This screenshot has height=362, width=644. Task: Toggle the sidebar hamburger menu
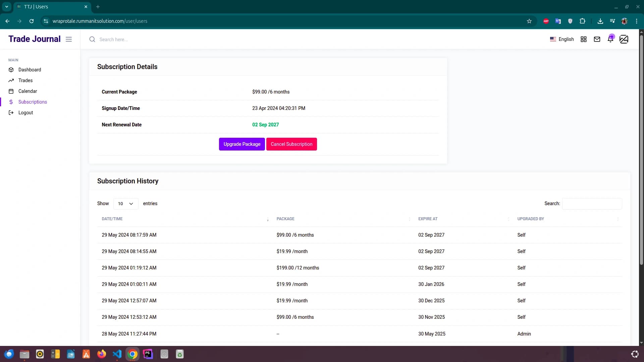click(69, 39)
